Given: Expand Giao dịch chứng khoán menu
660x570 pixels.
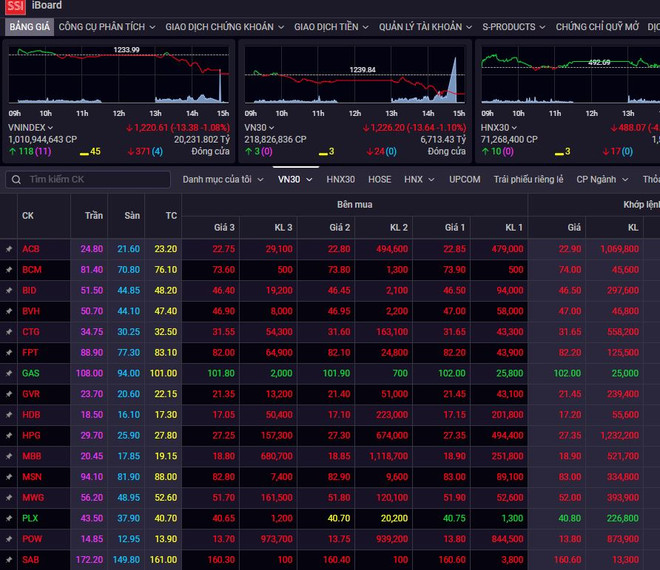Looking at the screenshot, I should 224,27.
